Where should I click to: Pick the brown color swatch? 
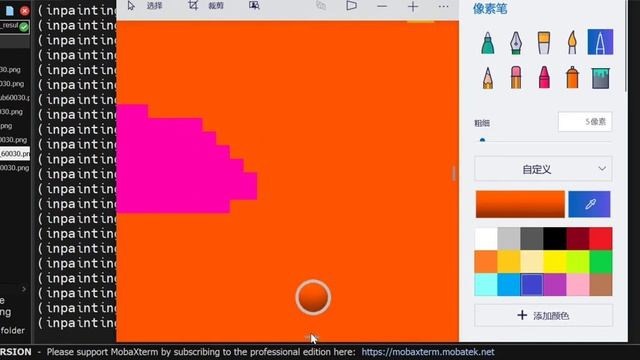coord(600,284)
